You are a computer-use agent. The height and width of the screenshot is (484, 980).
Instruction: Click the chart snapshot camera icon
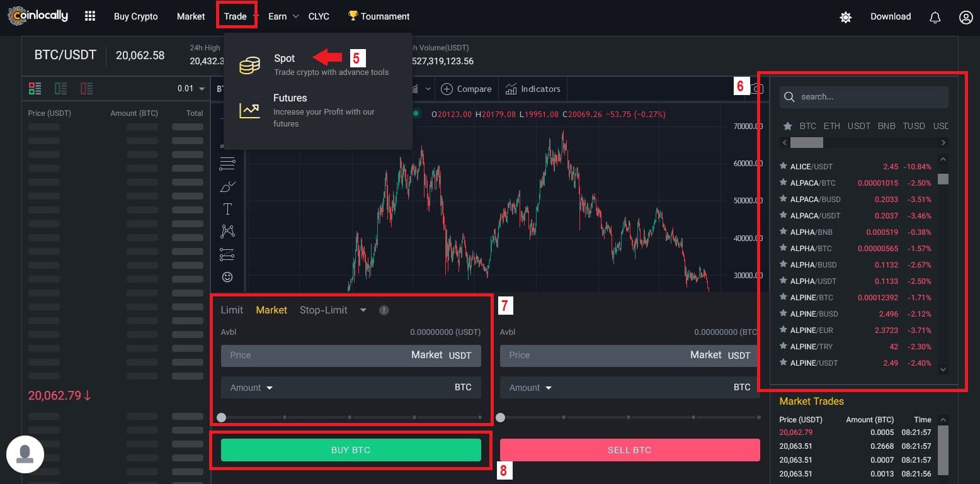pyautogui.click(x=758, y=89)
